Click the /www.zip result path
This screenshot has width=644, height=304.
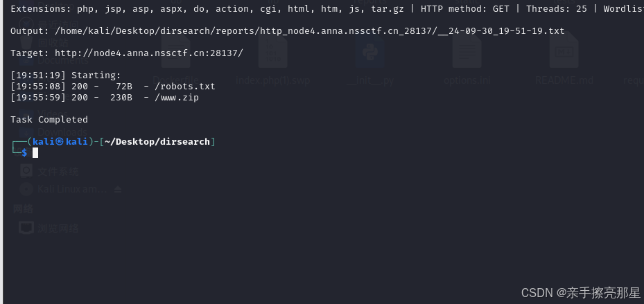177,98
